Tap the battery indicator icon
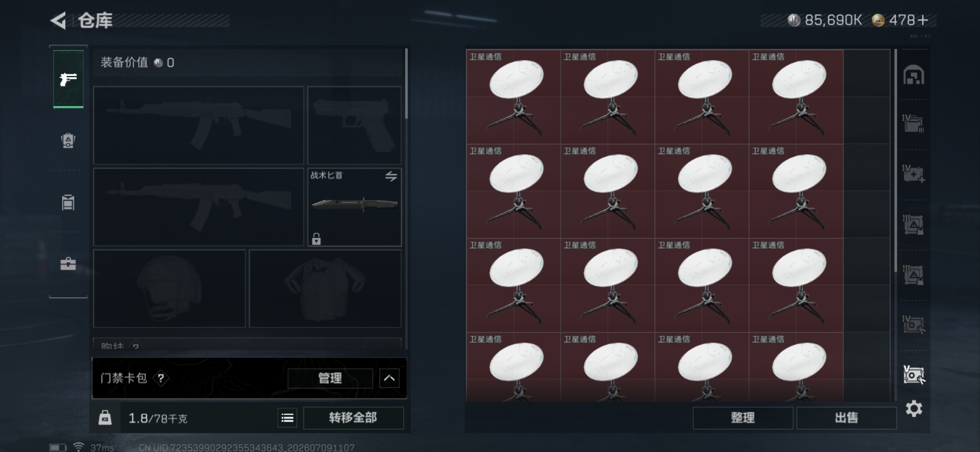The image size is (980, 452). click(58, 447)
